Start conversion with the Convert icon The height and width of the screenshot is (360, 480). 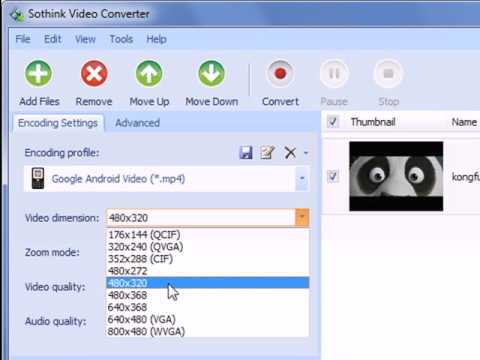point(280,73)
